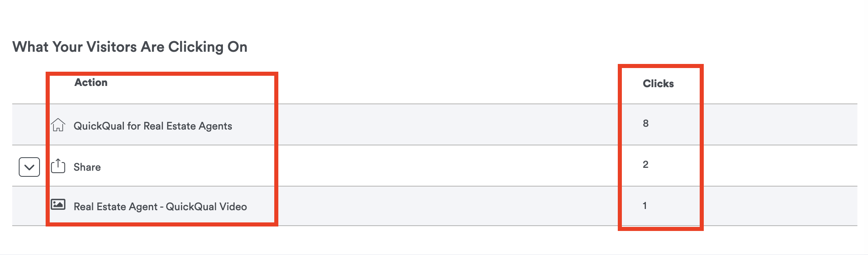Screen dimensions: 868x255
Task: Sort by the Clicks column header
Action: (x=658, y=84)
